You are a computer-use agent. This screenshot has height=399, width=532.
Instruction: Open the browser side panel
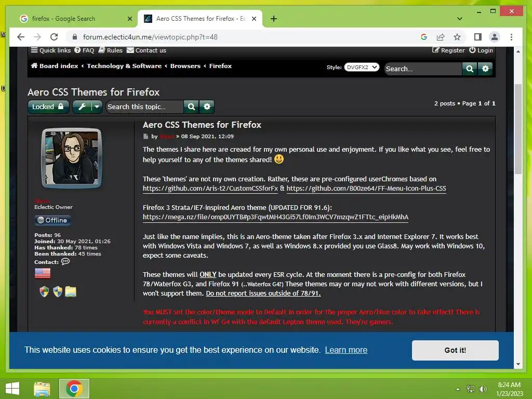pos(478,37)
